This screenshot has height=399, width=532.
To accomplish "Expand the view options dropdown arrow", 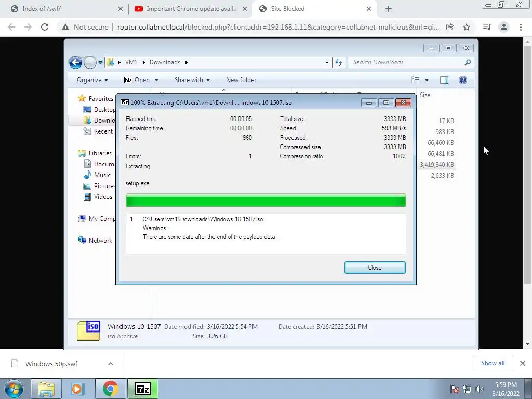I will (x=427, y=80).
